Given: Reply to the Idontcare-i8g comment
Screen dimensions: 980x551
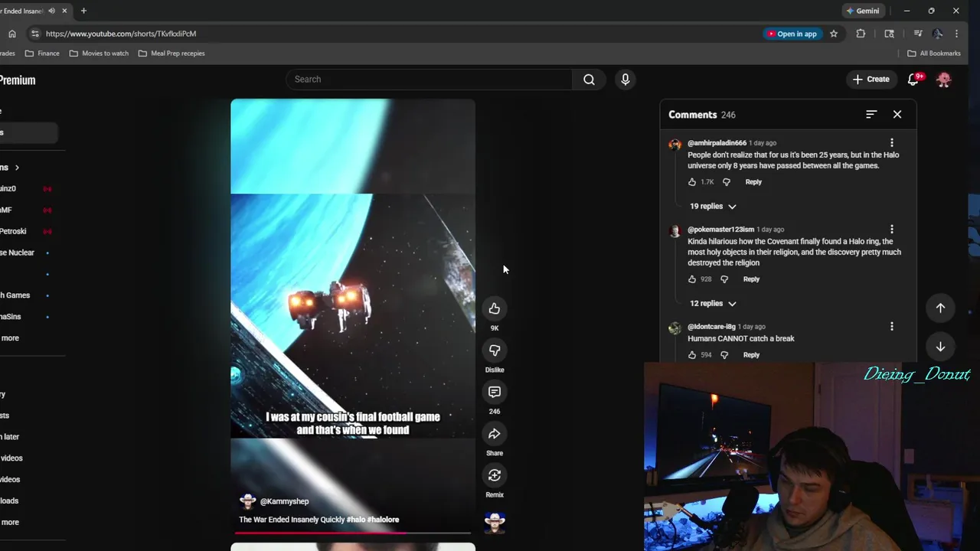Looking at the screenshot, I should [x=751, y=355].
